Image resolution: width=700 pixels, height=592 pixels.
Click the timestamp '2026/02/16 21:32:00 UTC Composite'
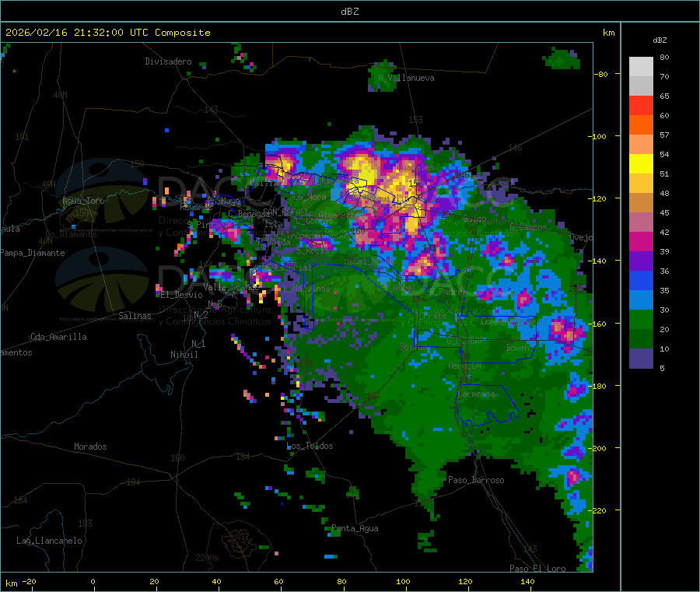pos(107,33)
